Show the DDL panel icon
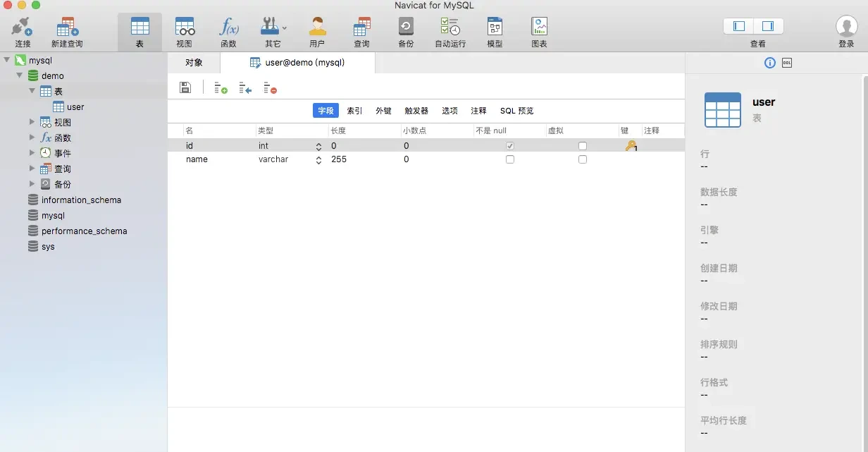868x452 pixels. [x=787, y=63]
